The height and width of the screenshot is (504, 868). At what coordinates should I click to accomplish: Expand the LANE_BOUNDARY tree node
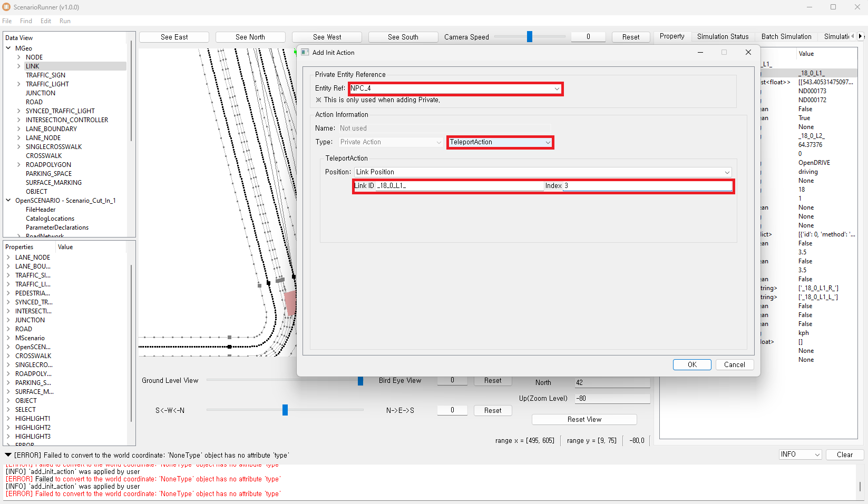coord(19,129)
